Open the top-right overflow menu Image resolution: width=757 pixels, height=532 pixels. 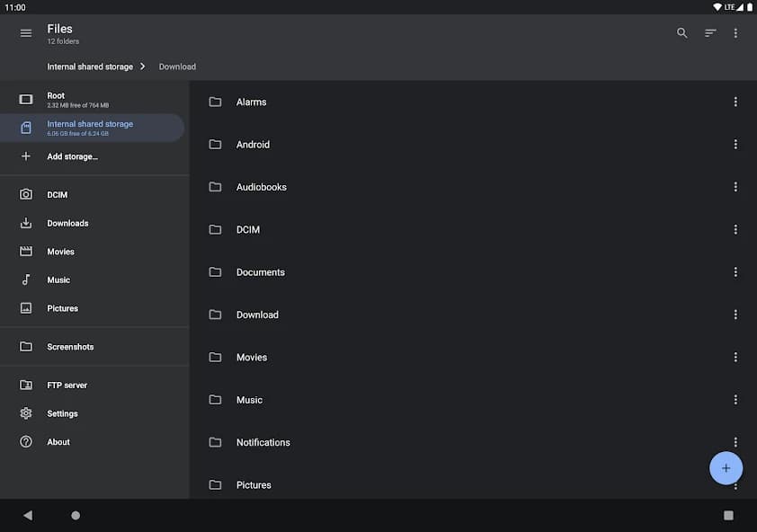click(735, 32)
